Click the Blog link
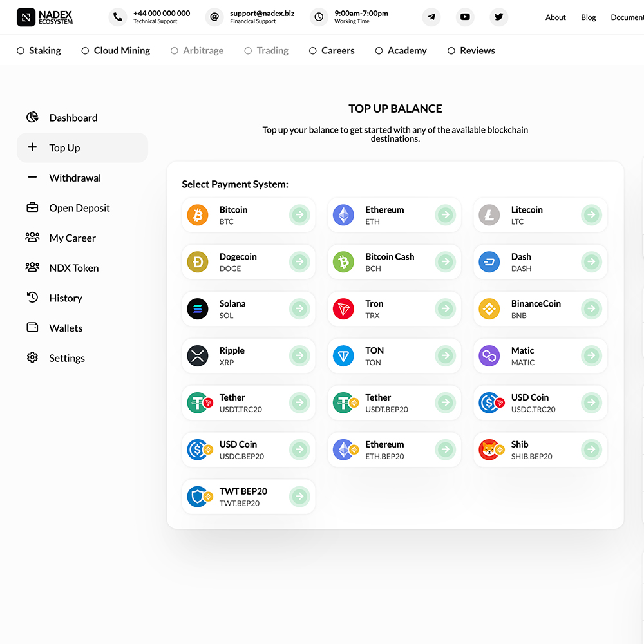This screenshot has height=644, width=644. click(x=588, y=17)
